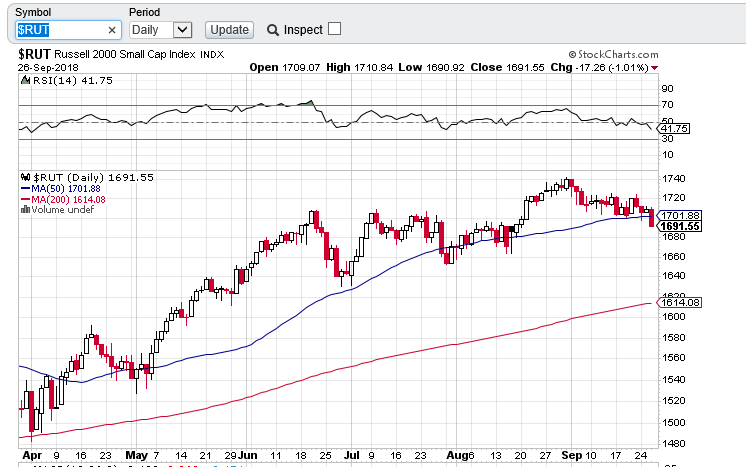This screenshot has width=746, height=467.
Task: Click the Symbol label
Action: pyautogui.click(x=33, y=12)
